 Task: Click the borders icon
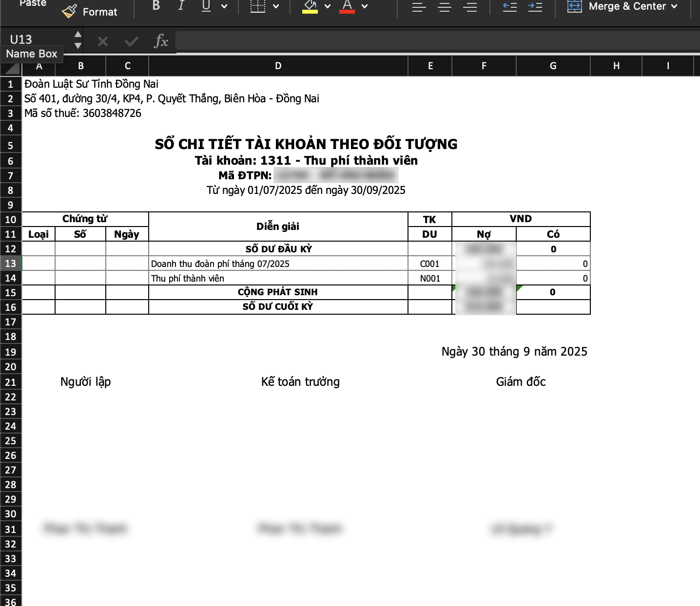click(257, 6)
